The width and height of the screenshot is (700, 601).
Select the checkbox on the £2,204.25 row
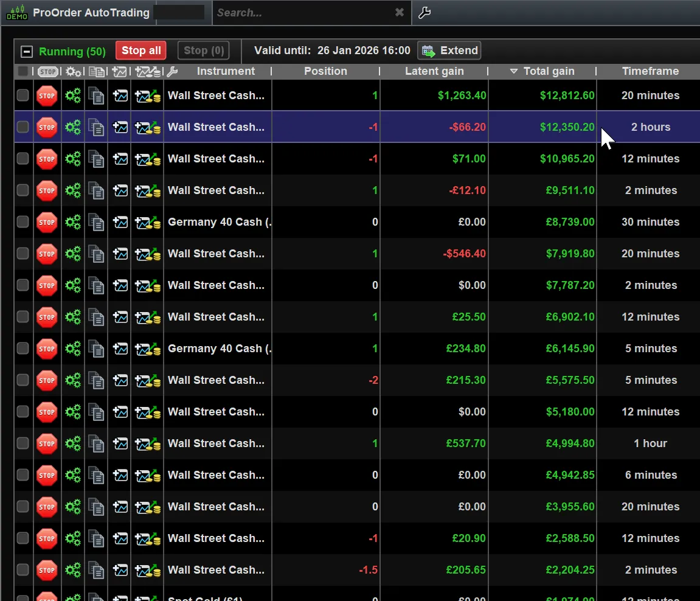(23, 570)
